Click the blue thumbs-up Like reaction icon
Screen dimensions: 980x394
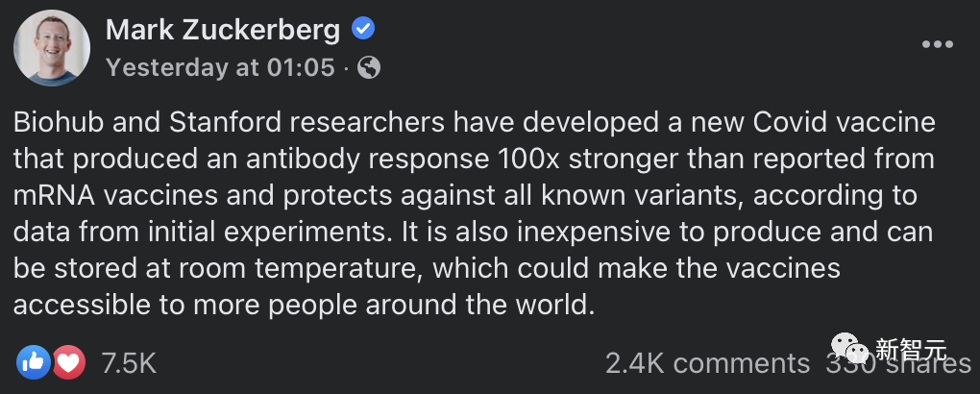[x=33, y=361]
